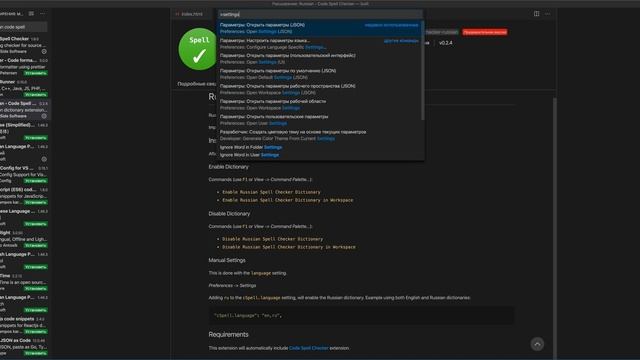The width and height of the screenshot is (640, 360).
Task: Click the green Spell extension logo
Action: tap(199, 49)
